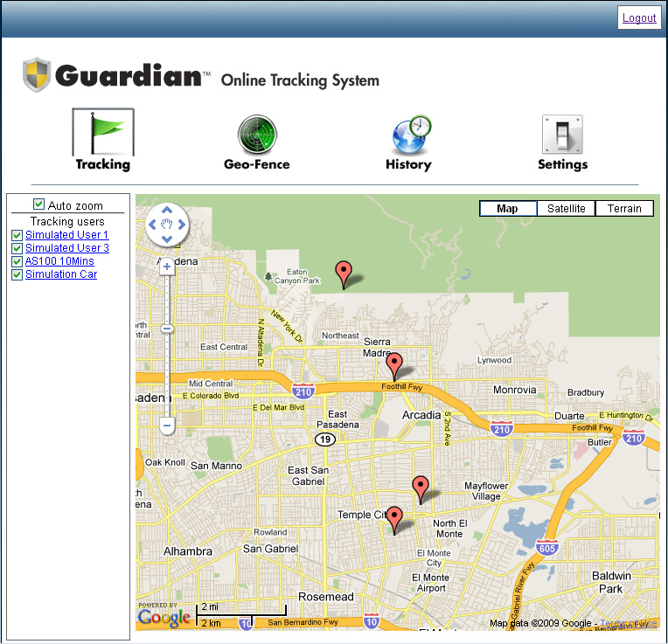
Task: Click the Bradbury map label
Action: (x=586, y=392)
